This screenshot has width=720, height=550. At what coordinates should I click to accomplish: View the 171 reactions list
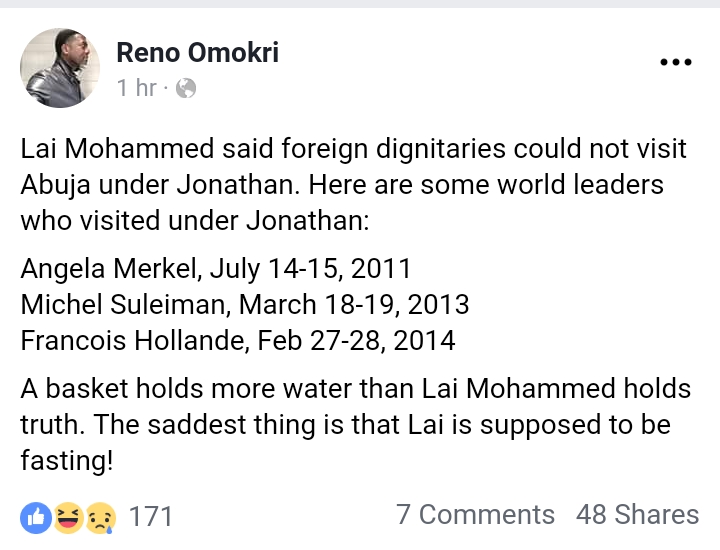(x=151, y=516)
